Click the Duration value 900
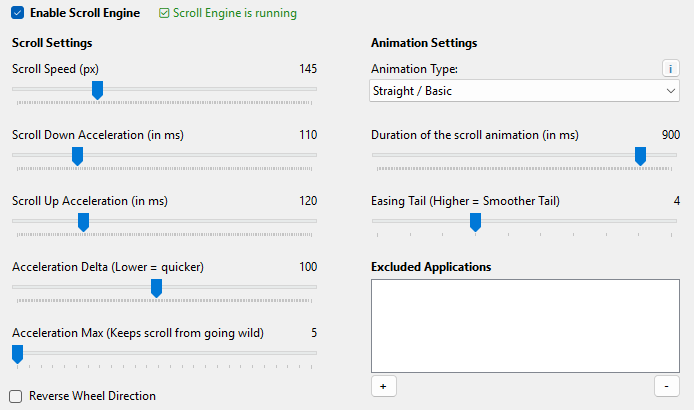This screenshot has height=410, width=694. tap(671, 135)
